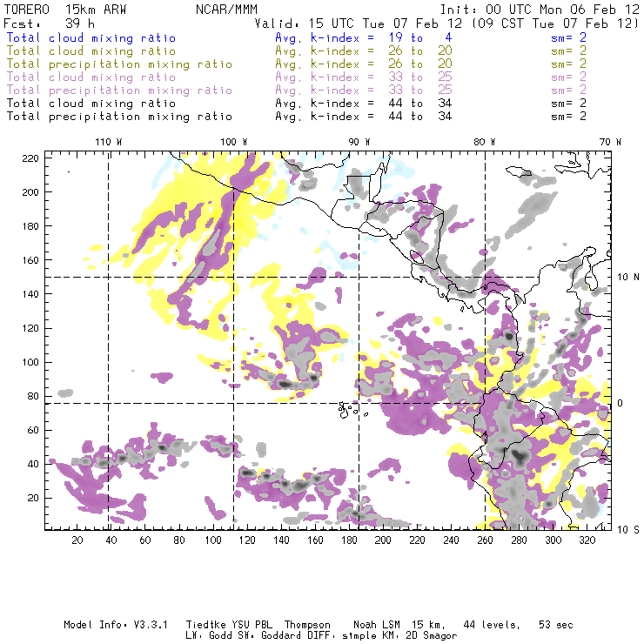Select the equator "0" latitude label
Screen dimensions: 644x644
(621, 403)
